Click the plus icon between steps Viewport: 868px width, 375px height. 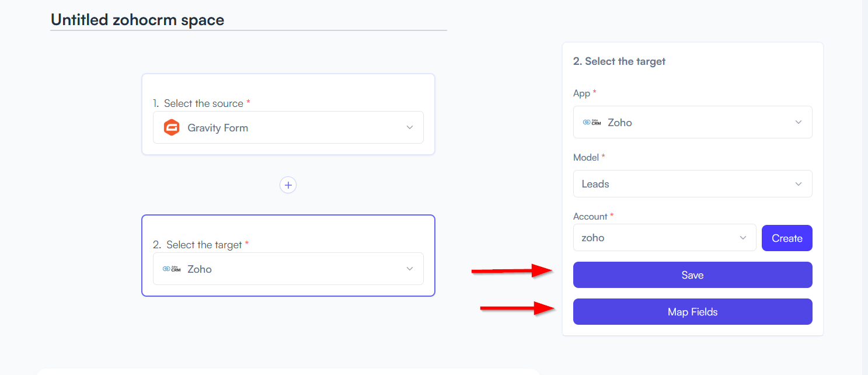tap(288, 185)
